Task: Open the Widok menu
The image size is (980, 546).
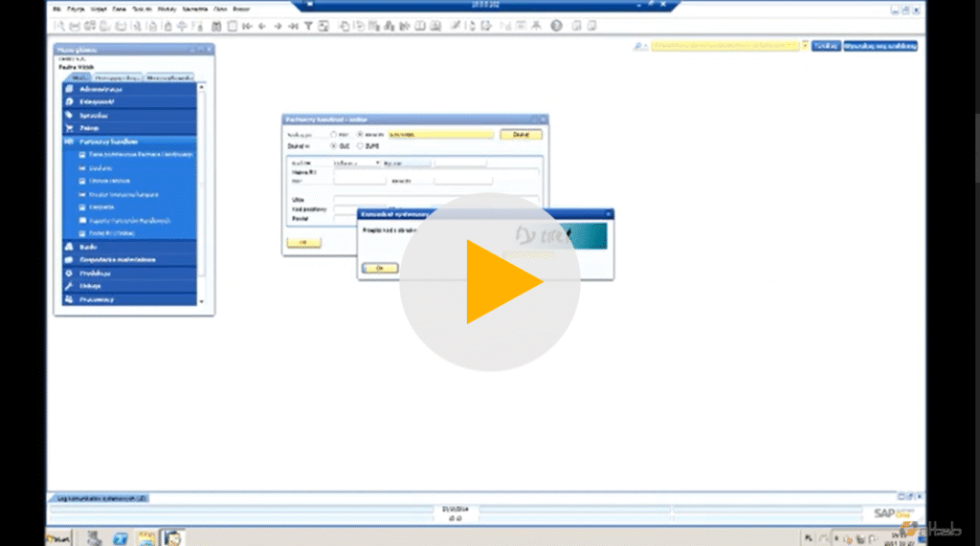Action: tap(99, 10)
